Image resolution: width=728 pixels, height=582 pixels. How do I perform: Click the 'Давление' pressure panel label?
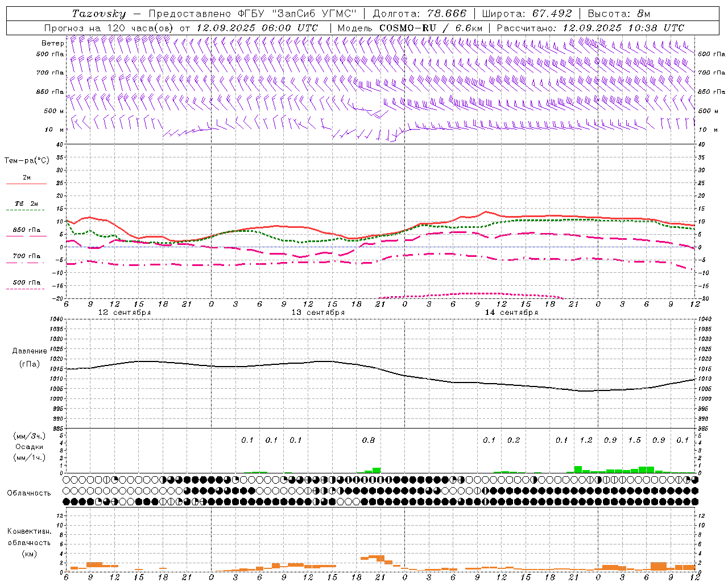(x=30, y=351)
